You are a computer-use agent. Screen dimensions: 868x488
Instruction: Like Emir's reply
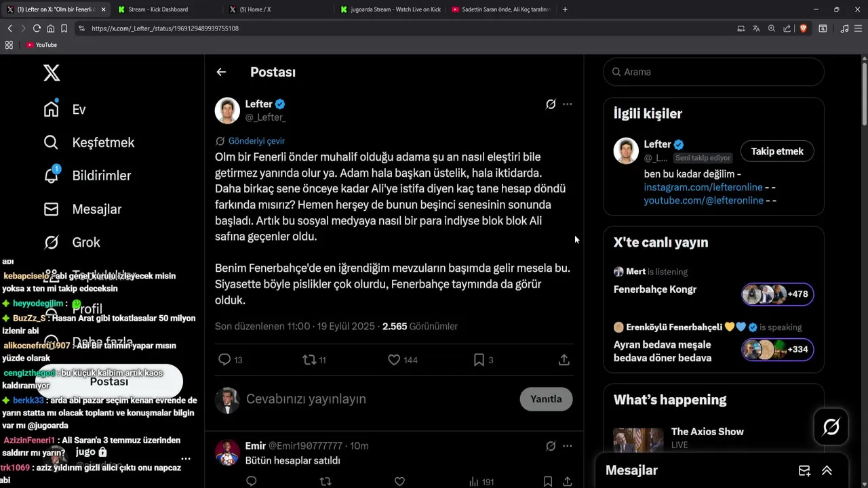(399, 482)
